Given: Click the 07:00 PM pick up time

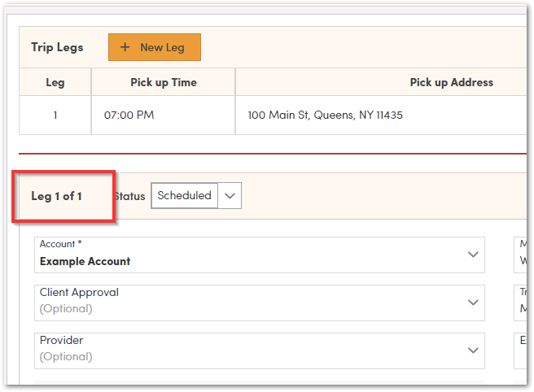Looking at the screenshot, I should coord(129,115).
